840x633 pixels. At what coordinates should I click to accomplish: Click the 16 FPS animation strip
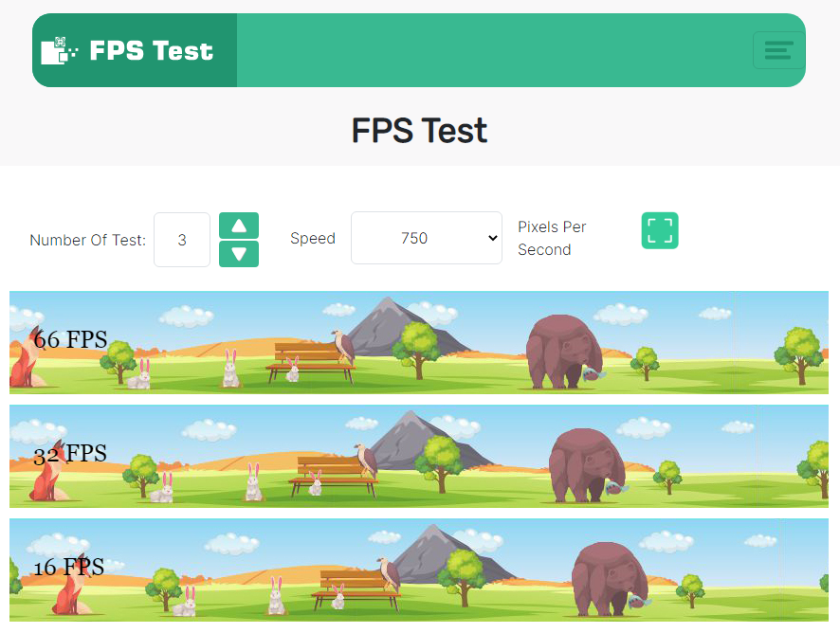click(419, 570)
